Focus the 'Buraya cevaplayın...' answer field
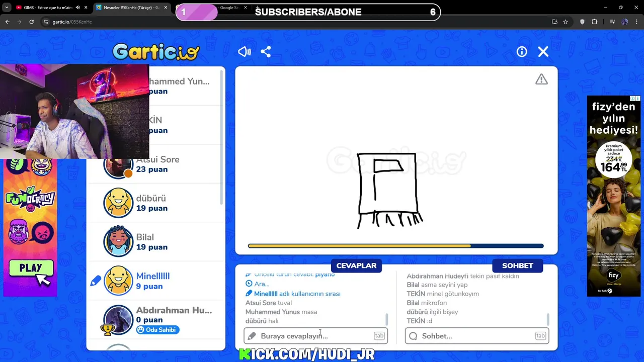 pos(315,336)
